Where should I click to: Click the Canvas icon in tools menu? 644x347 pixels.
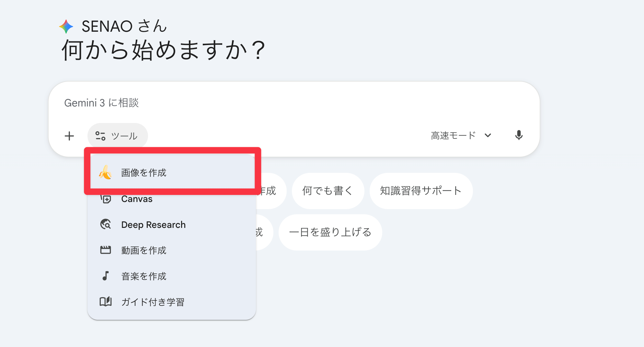pos(106,199)
